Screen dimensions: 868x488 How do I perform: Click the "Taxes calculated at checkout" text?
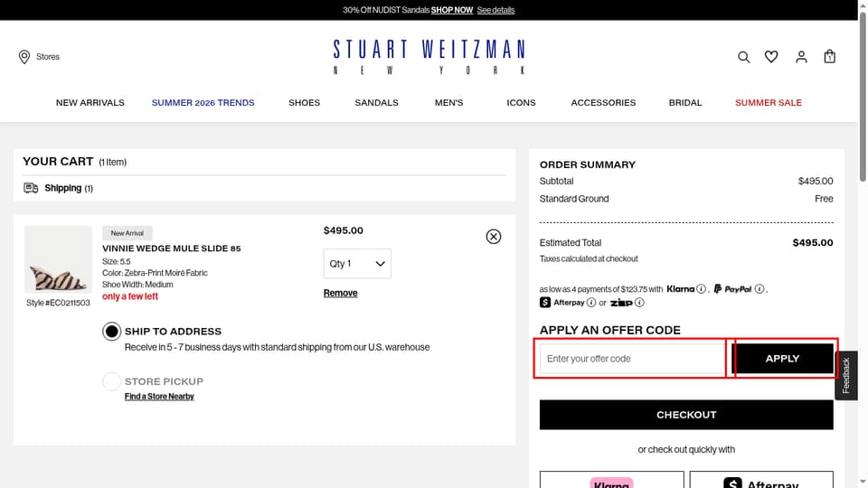[589, 259]
